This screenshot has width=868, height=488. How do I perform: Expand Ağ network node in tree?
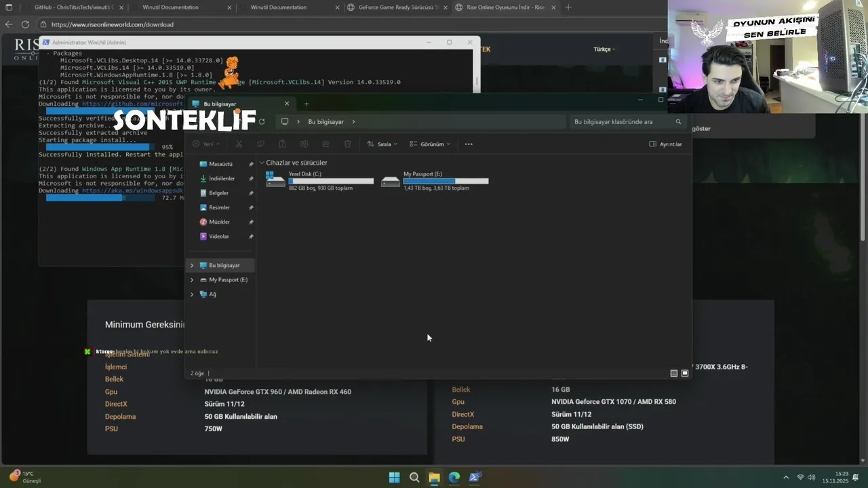192,294
